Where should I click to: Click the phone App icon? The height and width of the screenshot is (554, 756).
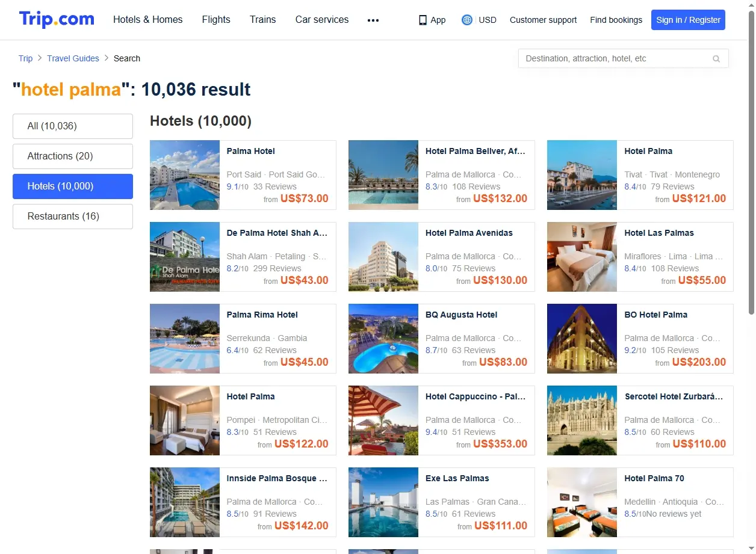pyautogui.click(x=423, y=20)
